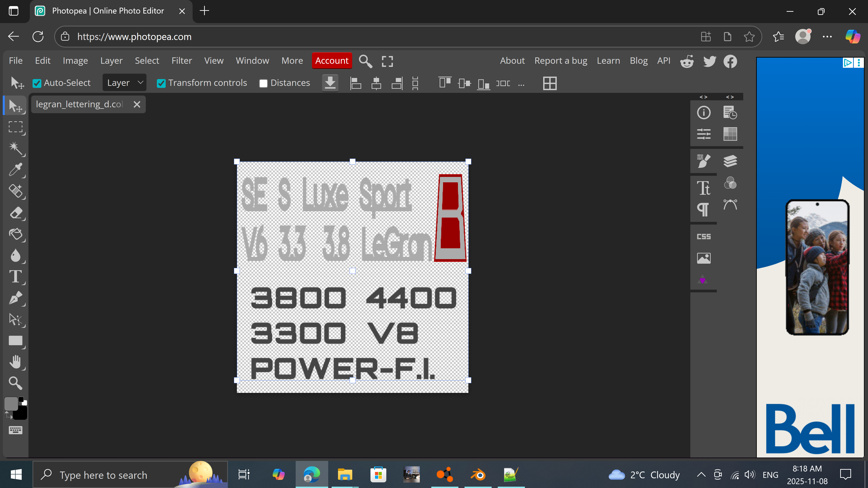Viewport: 868px width, 488px height.
Task: Uncheck Transform controls
Action: (161, 83)
